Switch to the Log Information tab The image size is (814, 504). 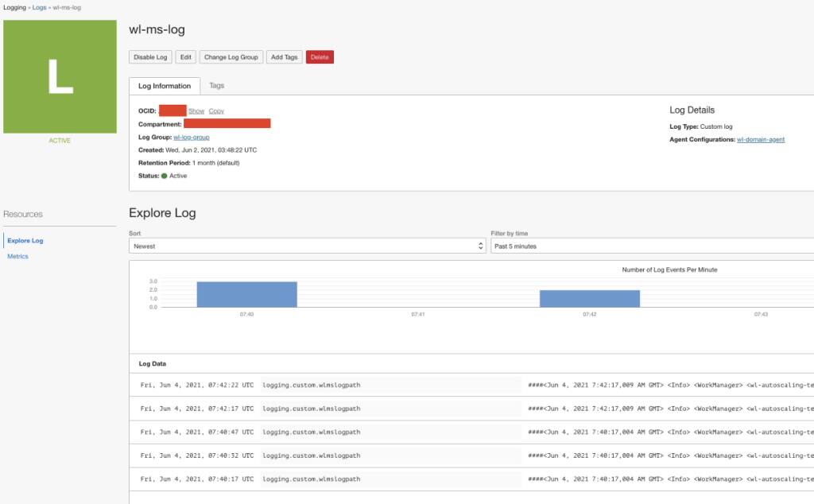click(x=165, y=85)
